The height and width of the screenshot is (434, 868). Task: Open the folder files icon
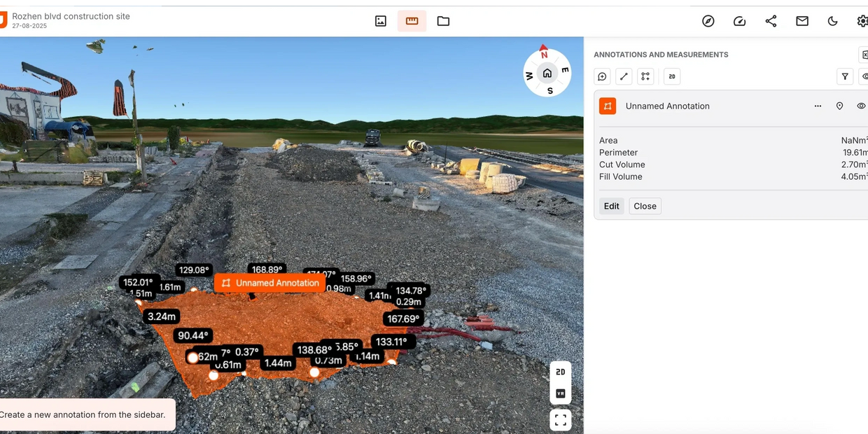point(443,21)
